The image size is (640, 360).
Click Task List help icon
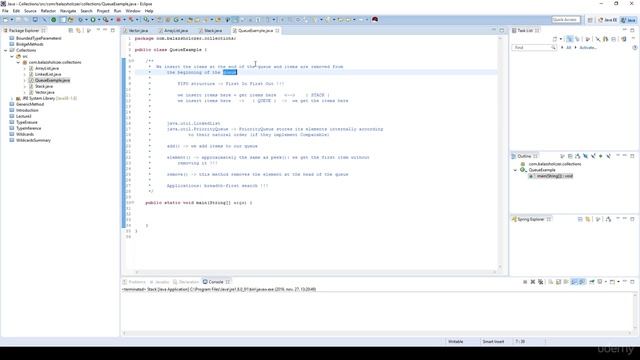(x=635, y=47)
